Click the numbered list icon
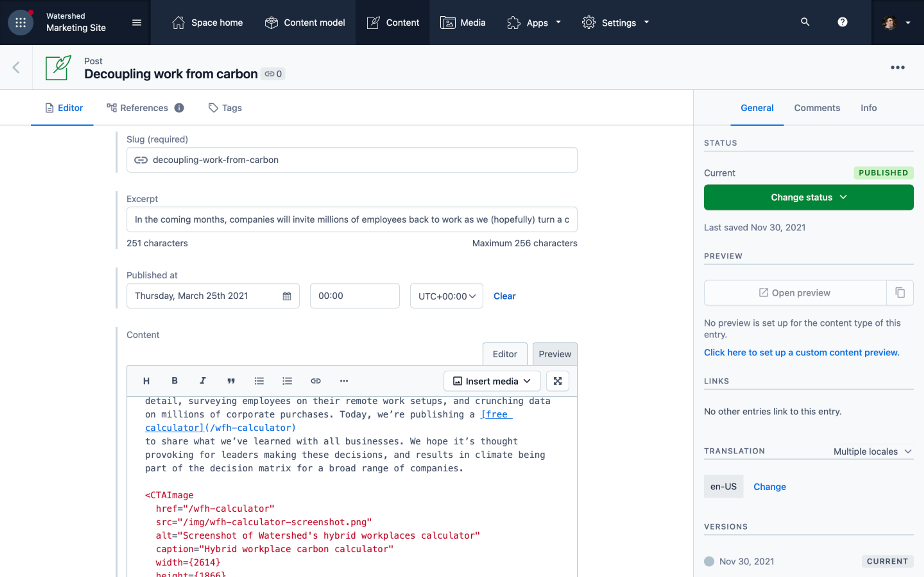924x577 pixels. [x=287, y=381]
